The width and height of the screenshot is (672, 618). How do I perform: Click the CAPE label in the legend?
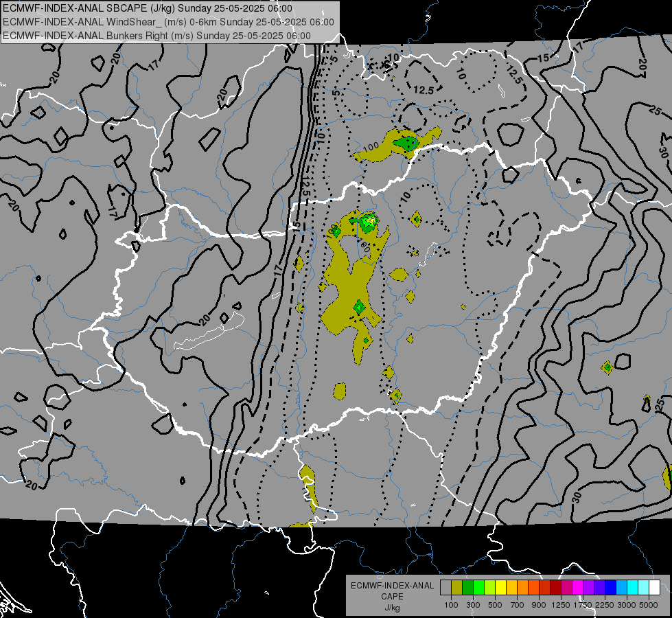point(392,597)
